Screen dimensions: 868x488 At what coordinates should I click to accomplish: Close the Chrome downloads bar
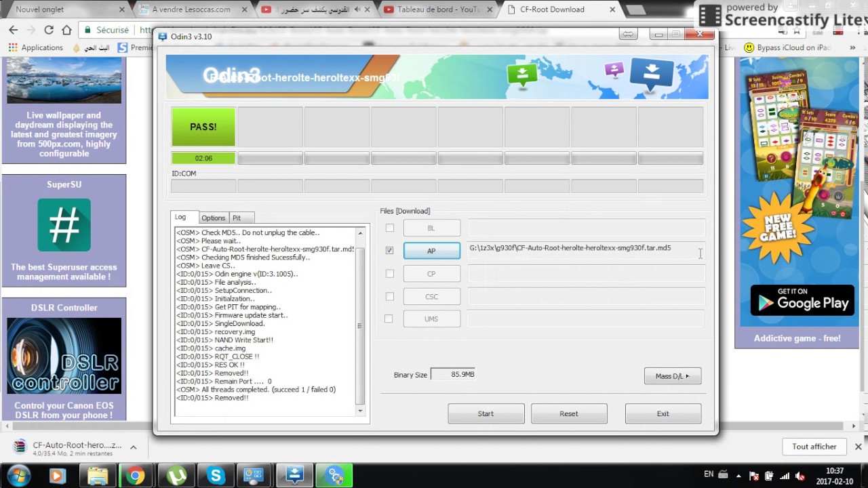(x=858, y=447)
